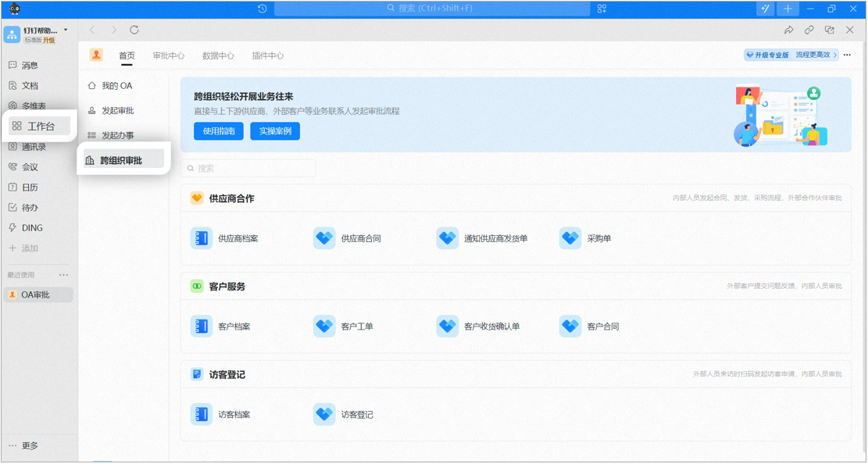The width and height of the screenshot is (868, 464).
Task: Open the history clock icon in title bar
Action: (263, 9)
